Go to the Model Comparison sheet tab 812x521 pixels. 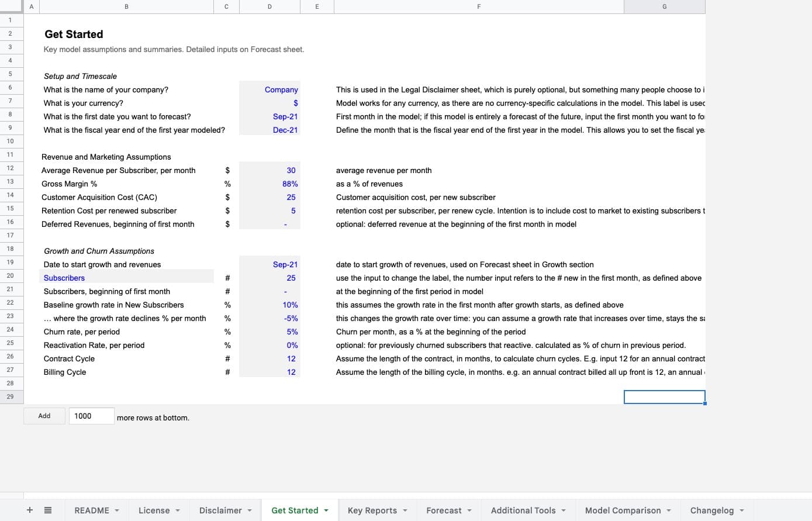[623, 510]
